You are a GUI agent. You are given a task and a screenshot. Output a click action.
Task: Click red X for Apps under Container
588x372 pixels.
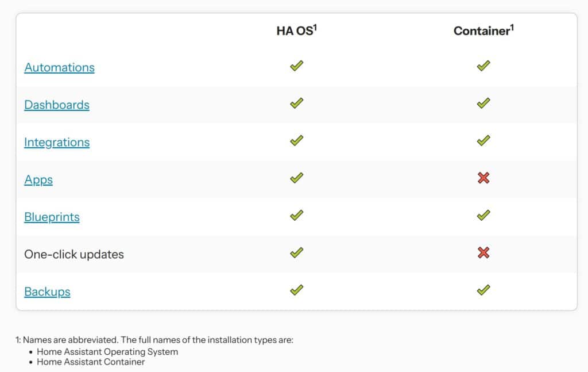pos(483,178)
